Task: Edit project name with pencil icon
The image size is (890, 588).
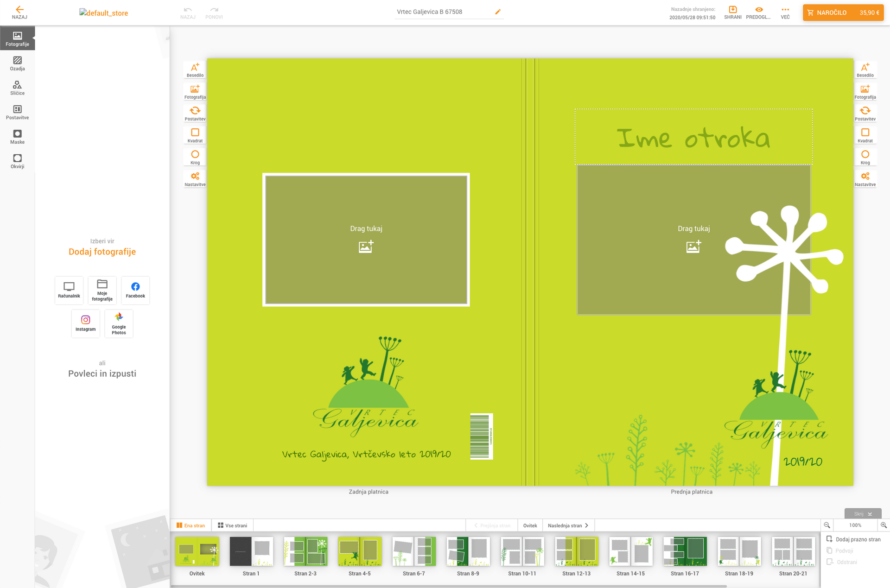Action: [498, 12]
